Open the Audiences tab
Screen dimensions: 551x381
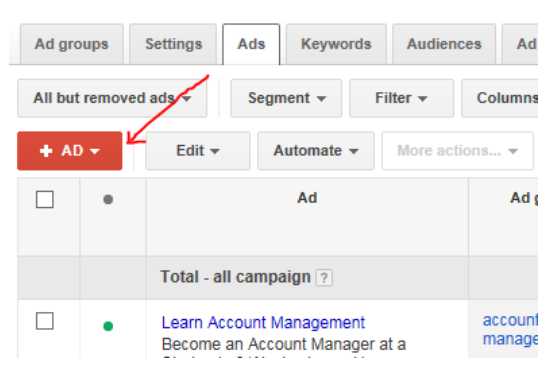[444, 44]
